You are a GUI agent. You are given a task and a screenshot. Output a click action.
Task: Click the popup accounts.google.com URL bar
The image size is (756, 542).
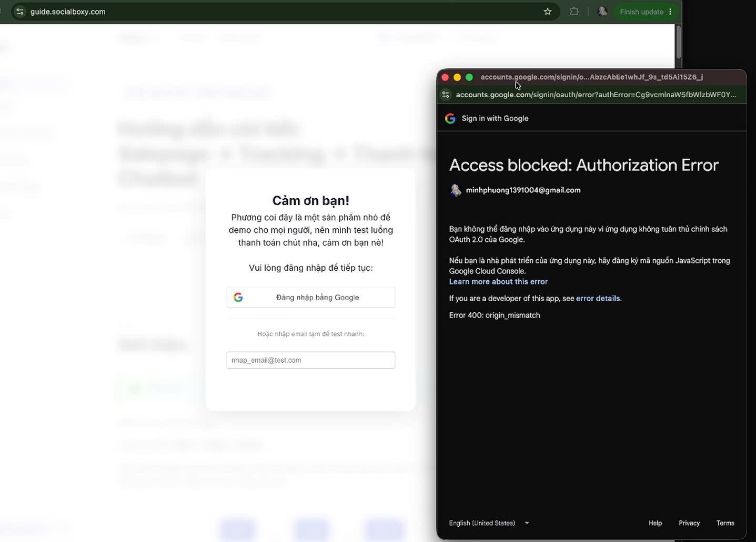pyautogui.click(x=596, y=95)
